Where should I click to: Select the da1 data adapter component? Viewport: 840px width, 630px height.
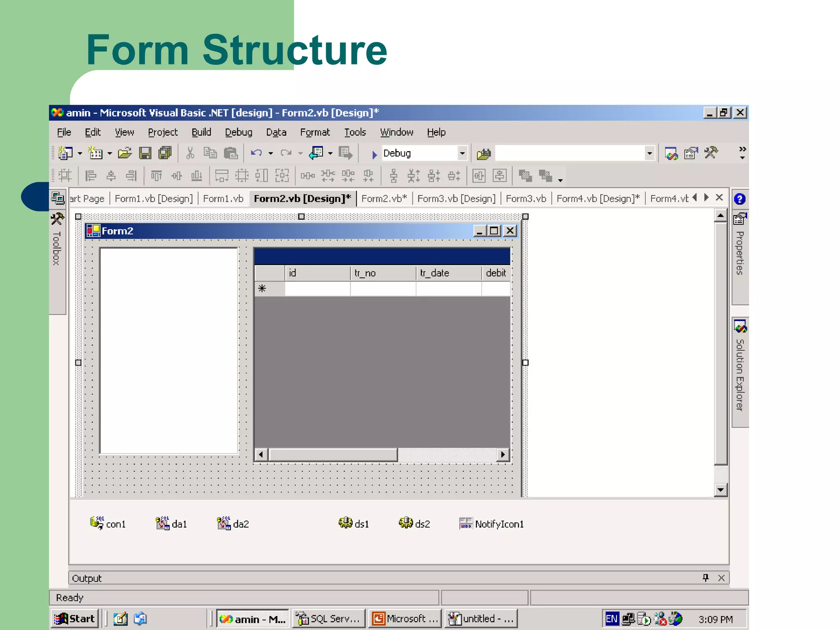[171, 524]
